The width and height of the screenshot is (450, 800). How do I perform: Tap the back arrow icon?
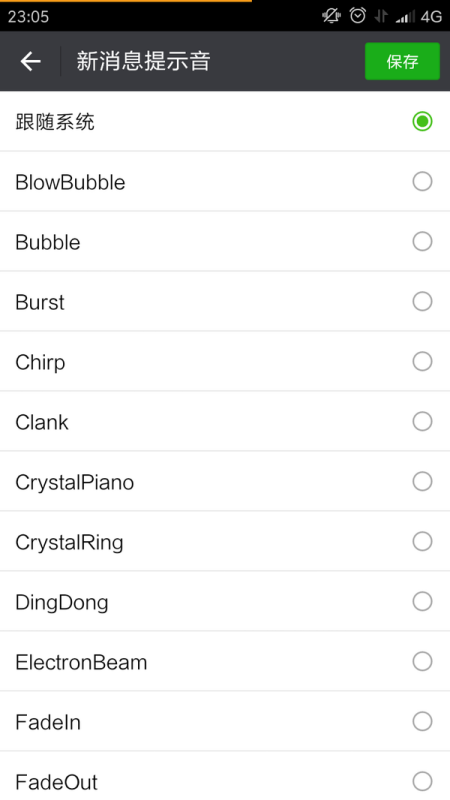[x=30, y=61]
